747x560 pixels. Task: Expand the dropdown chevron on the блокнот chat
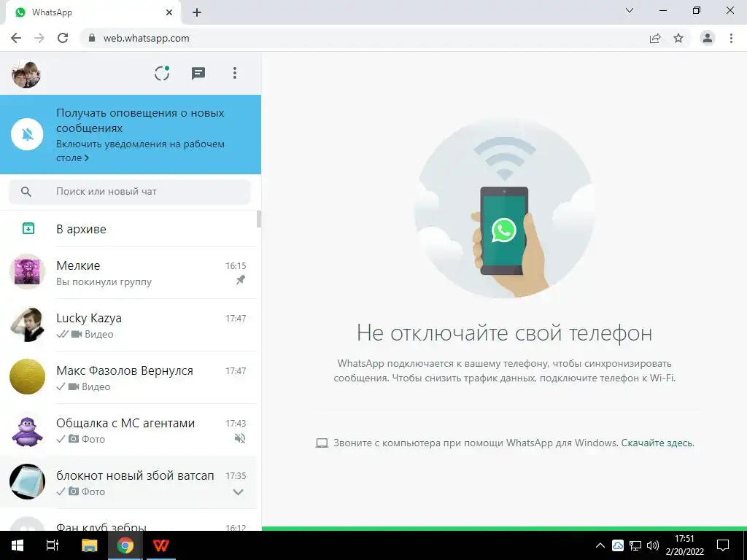(x=239, y=492)
